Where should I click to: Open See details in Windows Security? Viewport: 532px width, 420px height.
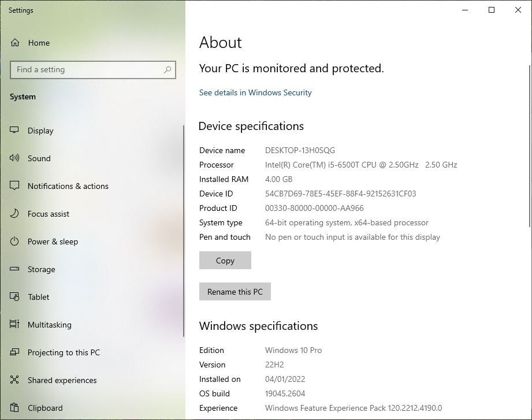click(255, 92)
